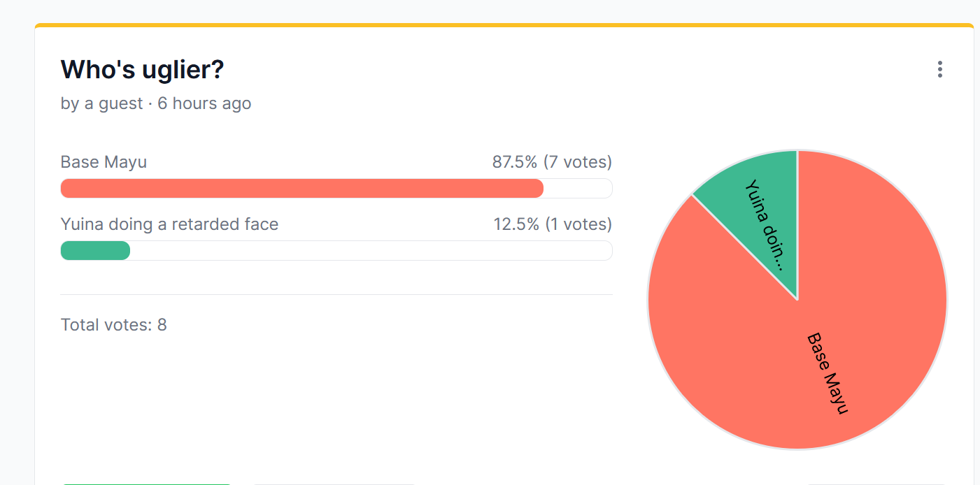This screenshot has width=980, height=485.
Task: Click the Total votes: 8 text
Action: click(114, 325)
